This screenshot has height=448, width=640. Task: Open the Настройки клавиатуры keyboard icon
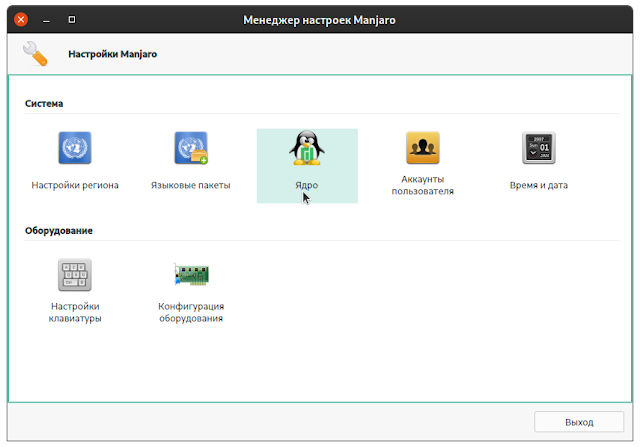click(x=75, y=275)
